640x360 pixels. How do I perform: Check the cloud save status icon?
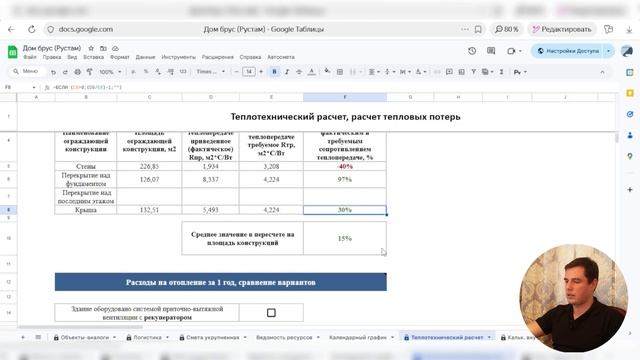(x=116, y=48)
